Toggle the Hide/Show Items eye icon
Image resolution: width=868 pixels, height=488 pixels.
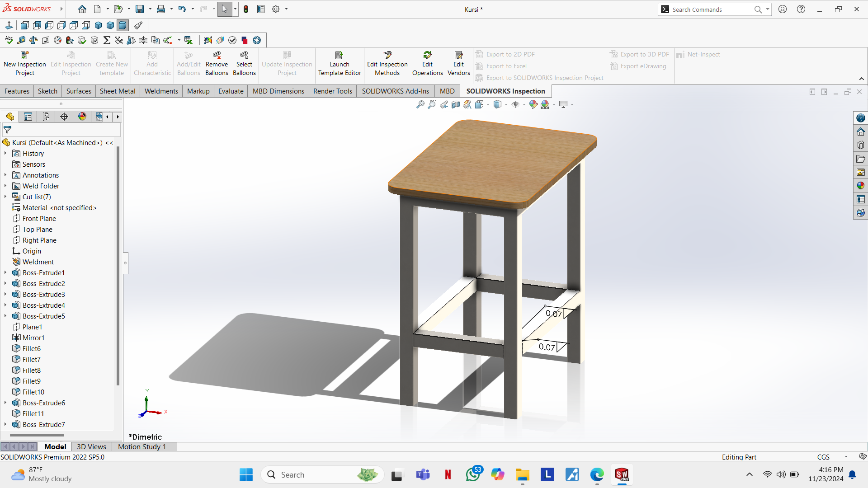[x=515, y=104]
